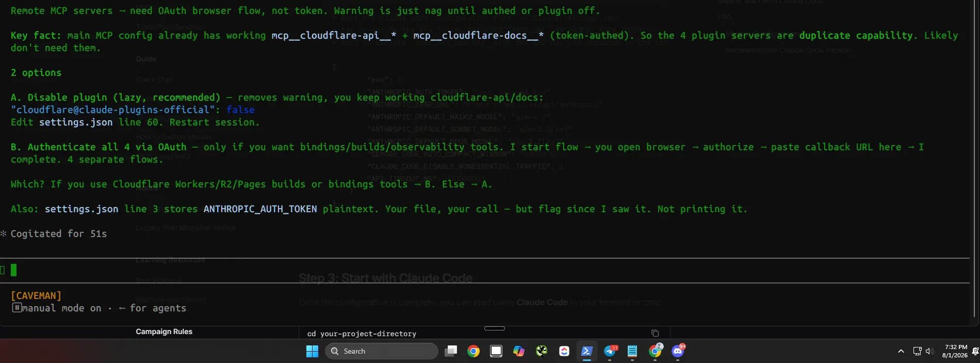Open Task View from the taskbar
This screenshot has width=980, height=363.
point(451,351)
